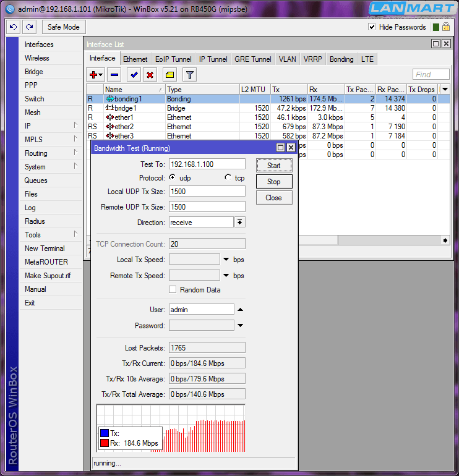Select the tcp protocol radio button
The height and width of the screenshot is (476, 459).
click(x=228, y=177)
